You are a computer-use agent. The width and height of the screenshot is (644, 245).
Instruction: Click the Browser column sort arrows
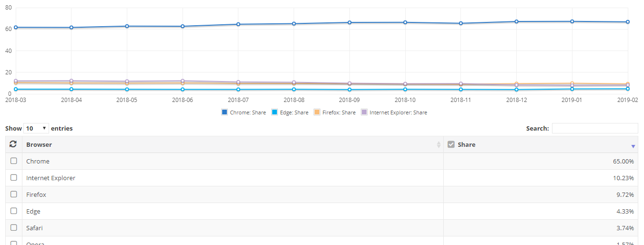click(439, 144)
